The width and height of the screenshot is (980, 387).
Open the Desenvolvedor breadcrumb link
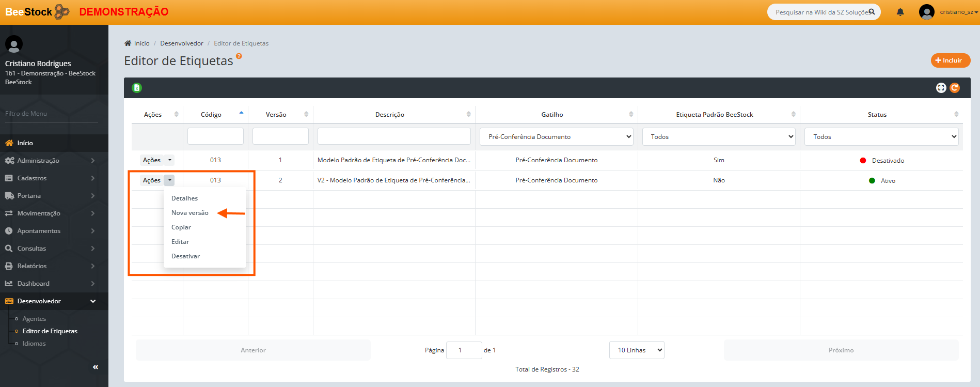coord(182,43)
